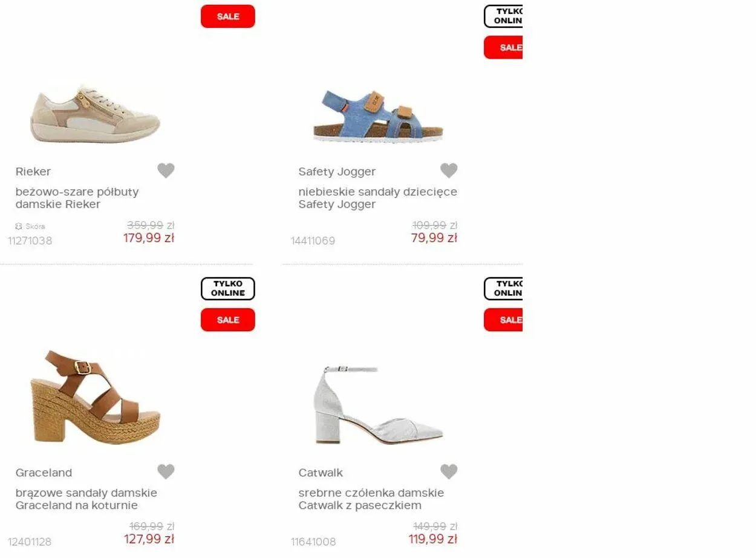Image resolution: width=756 pixels, height=558 pixels.
Task: Toggle wishlist heart for Catwalk pumps
Action: (449, 471)
